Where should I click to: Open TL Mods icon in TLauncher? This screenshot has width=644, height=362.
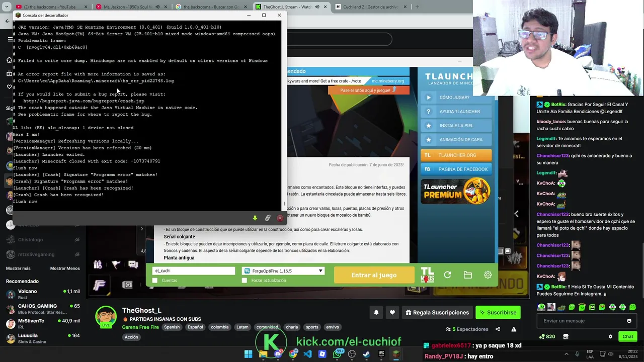427,275
